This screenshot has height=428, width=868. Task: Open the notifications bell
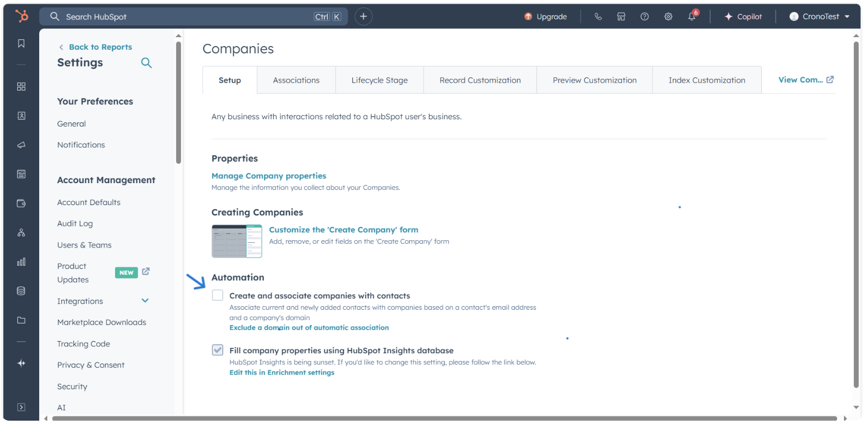coord(692,16)
